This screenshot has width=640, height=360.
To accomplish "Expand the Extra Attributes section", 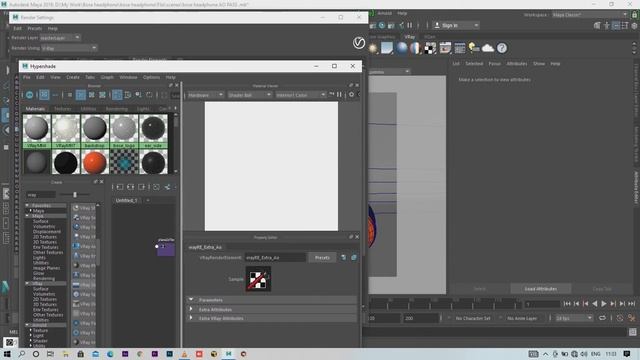I will point(191,309).
